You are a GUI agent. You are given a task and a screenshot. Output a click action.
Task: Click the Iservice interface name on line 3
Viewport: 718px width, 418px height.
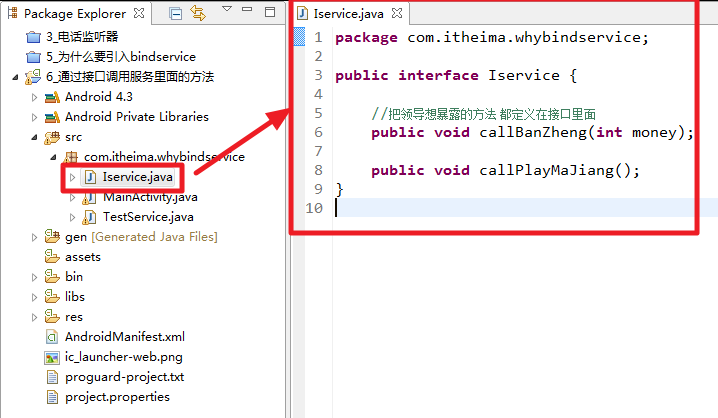524,75
